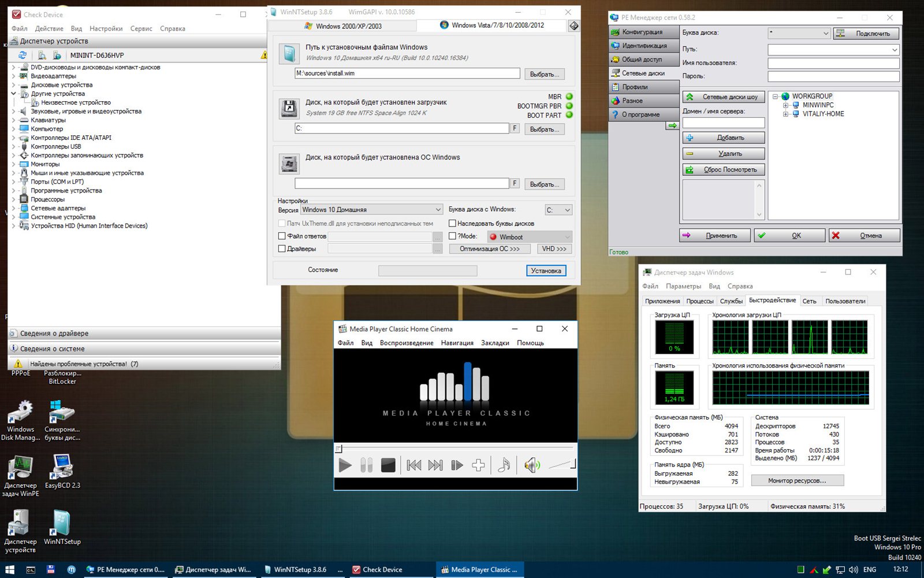Toggle F button for Windows install drive
This screenshot has width=924, height=578.
pyautogui.click(x=515, y=183)
